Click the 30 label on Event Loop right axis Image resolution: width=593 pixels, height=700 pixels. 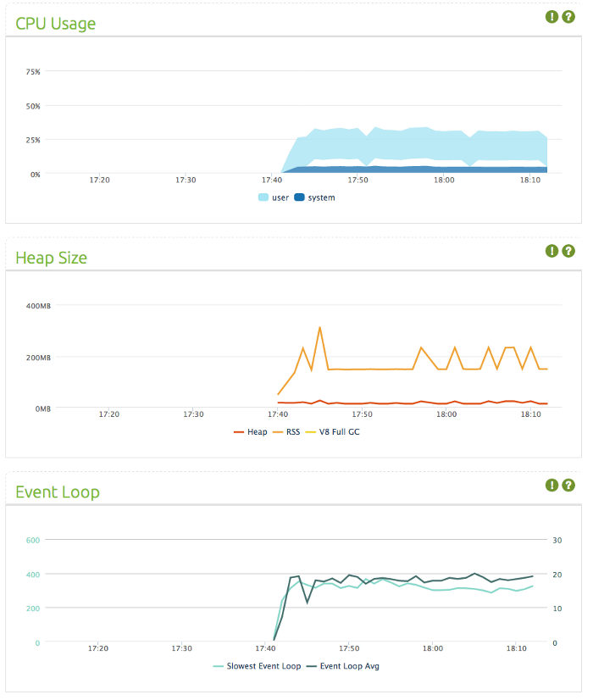(x=557, y=540)
